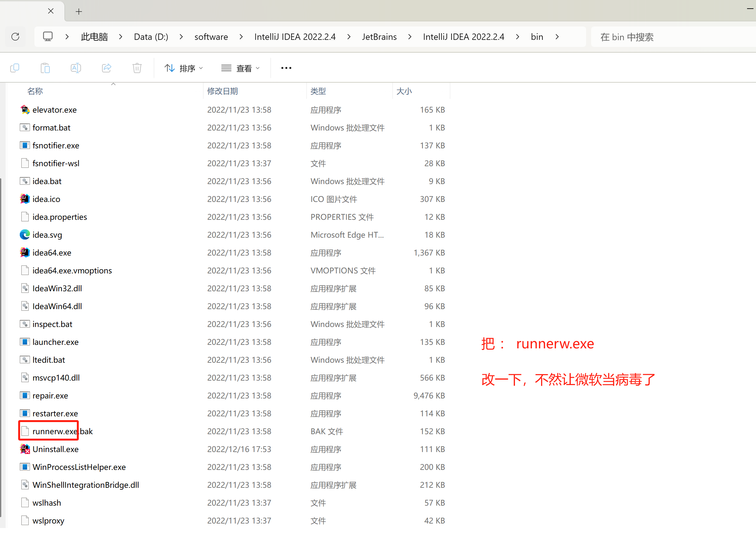This screenshot has height=542, width=756.
Task: Sort by 类型 column header
Action: point(318,91)
